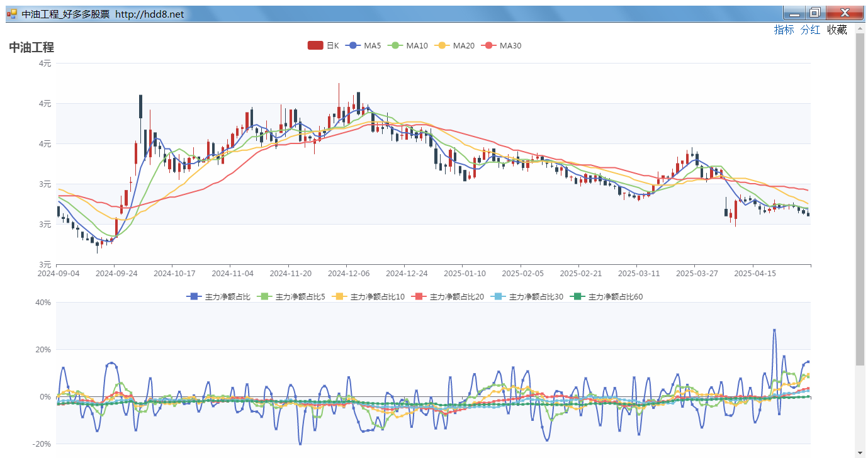868x458 pixels.
Task: Click the 2025-01-10 date axis label
Action: click(465, 274)
